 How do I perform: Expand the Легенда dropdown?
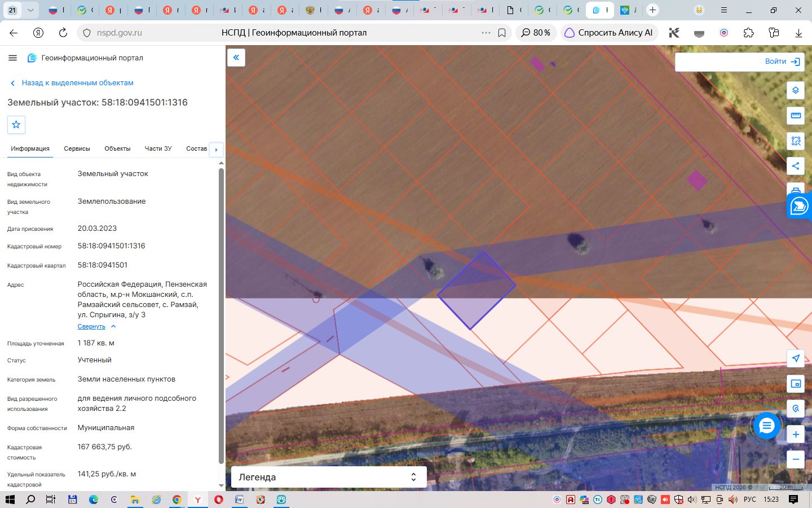(329, 477)
